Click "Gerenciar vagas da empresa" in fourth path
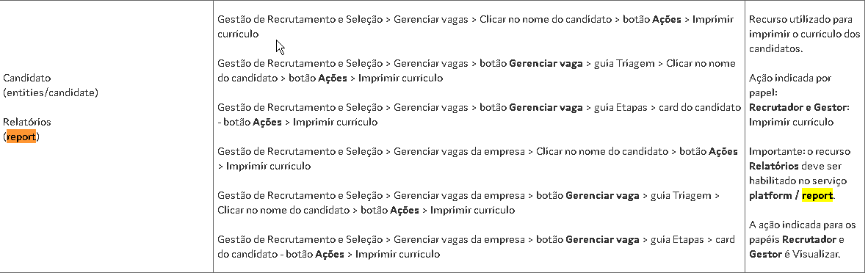Viewport: 868px width, 273px height. point(459,151)
